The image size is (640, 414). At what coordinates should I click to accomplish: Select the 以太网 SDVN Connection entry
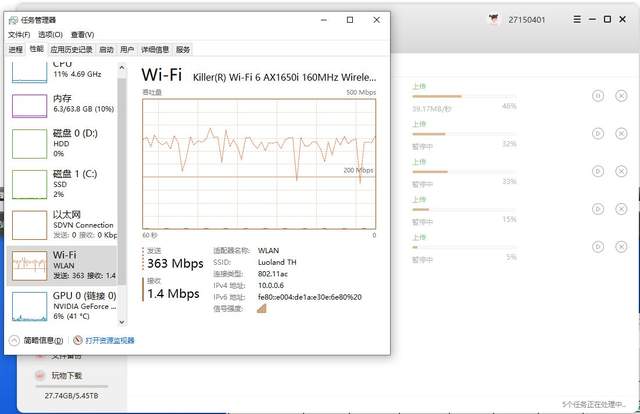[x=62, y=225]
